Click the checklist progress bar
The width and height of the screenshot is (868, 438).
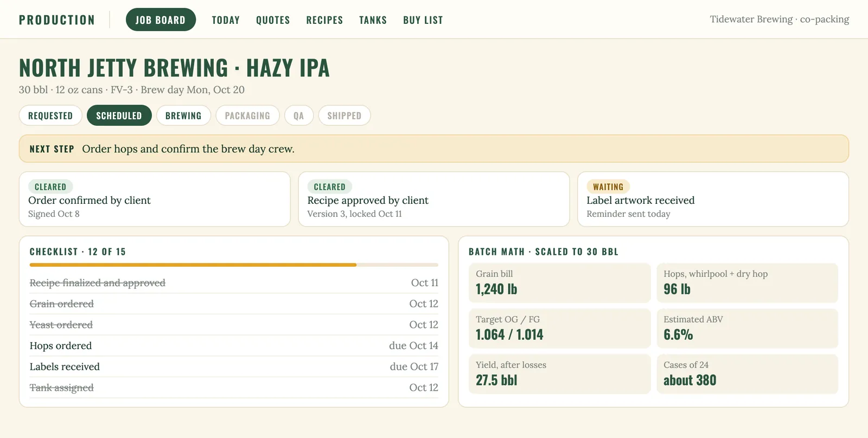pos(234,265)
